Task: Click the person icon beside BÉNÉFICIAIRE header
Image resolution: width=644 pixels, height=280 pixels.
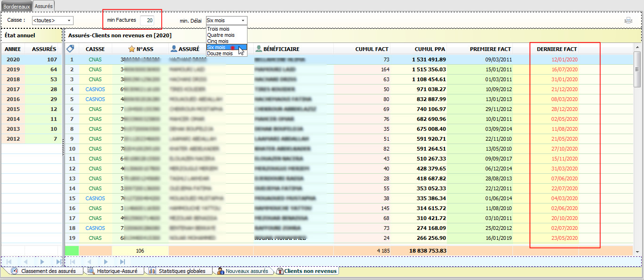Action: click(258, 49)
